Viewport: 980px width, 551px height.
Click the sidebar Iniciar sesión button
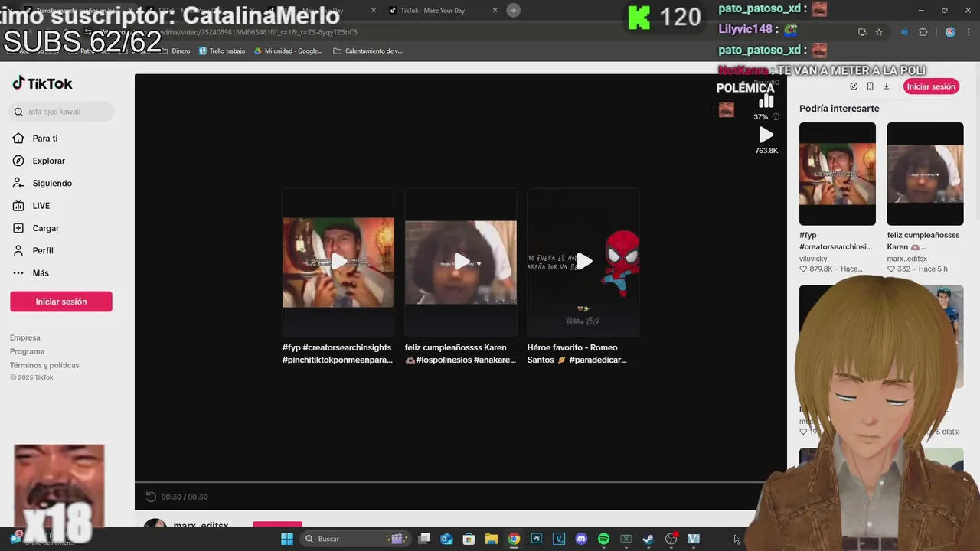61,302
